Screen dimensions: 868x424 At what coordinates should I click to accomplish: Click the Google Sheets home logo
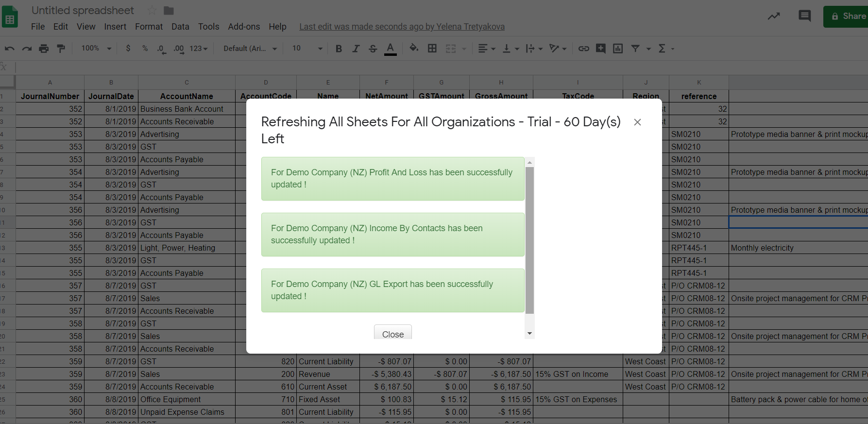(10, 17)
